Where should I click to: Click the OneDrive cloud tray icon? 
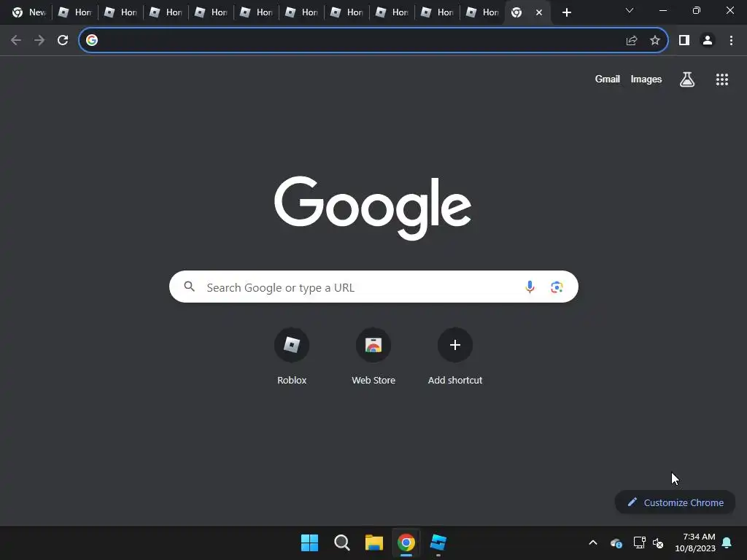(x=616, y=542)
